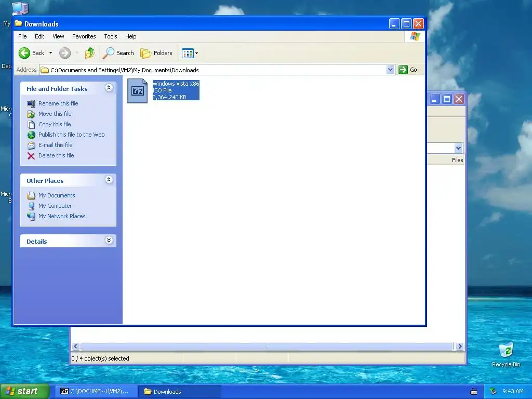Screen dimensions: 532x399
Task: Maximize the background 7-Zip window
Action: coord(447,99)
